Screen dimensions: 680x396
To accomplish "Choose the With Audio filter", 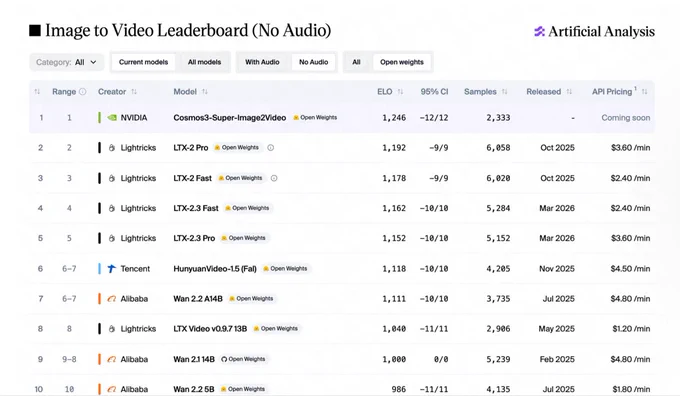I will pyautogui.click(x=262, y=62).
